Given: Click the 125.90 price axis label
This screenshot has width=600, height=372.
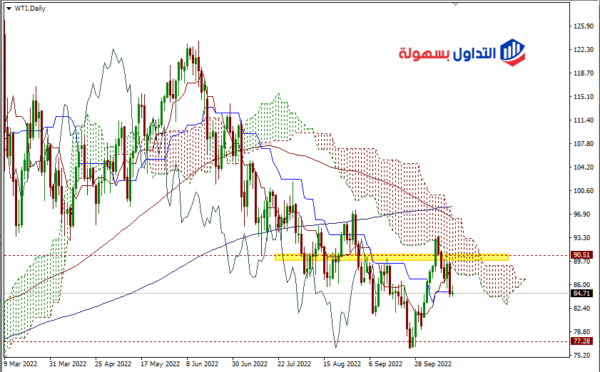Looking at the screenshot, I should click(583, 26).
